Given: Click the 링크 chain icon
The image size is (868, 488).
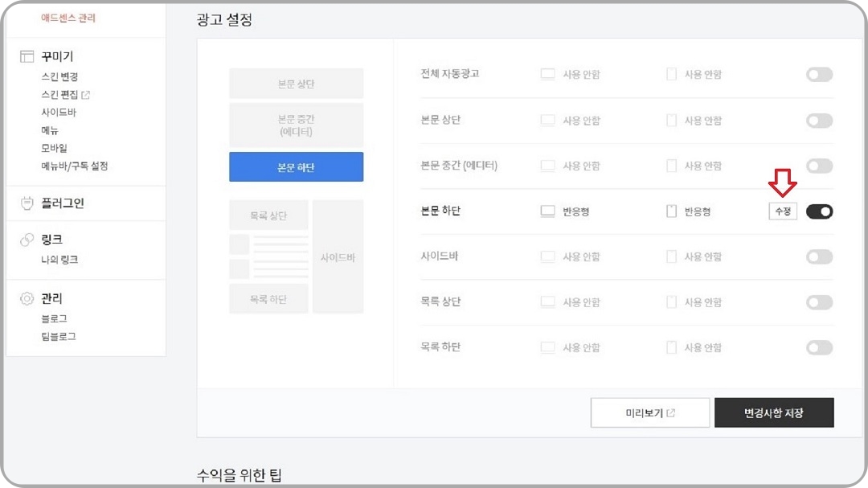Looking at the screenshot, I should point(27,240).
